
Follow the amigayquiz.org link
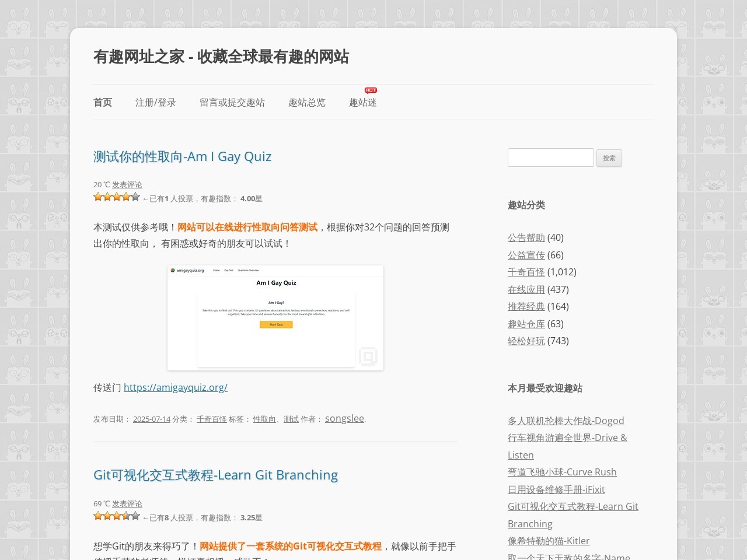point(175,388)
